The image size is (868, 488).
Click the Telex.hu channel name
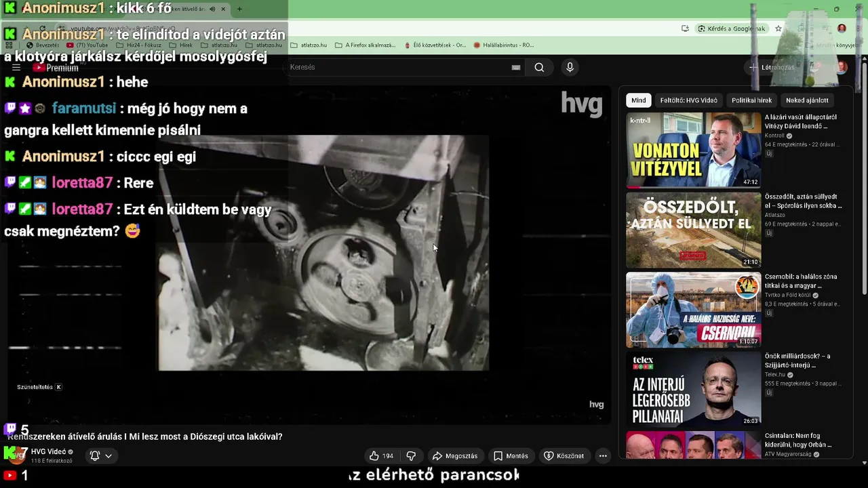click(x=775, y=374)
